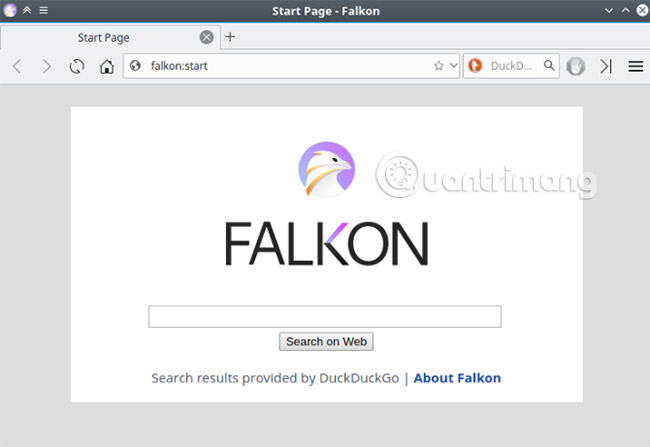Screen dimensions: 650x447
Task: Click the Search on Web button
Action: click(326, 341)
